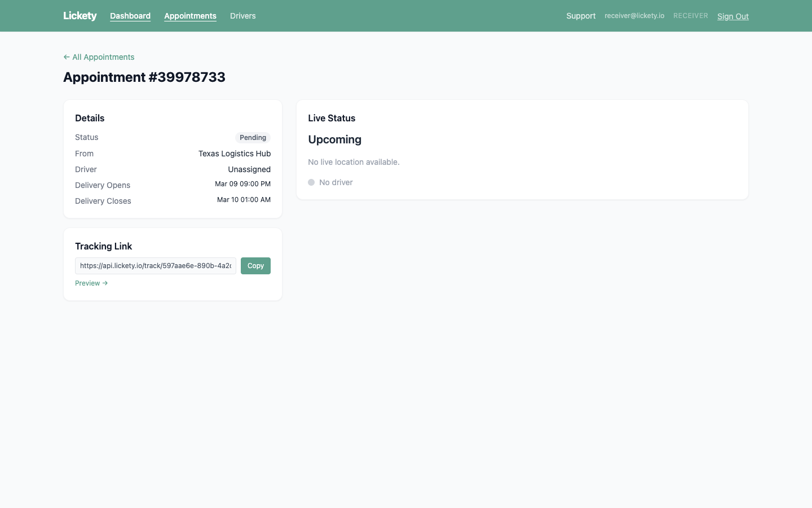
Task: Open the Dashboard page
Action: tap(130, 16)
